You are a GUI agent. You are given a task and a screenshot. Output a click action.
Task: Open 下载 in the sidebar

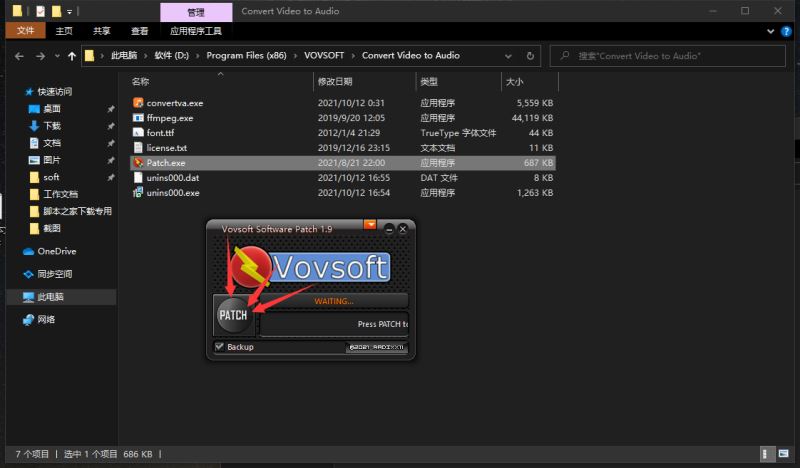tap(52, 126)
